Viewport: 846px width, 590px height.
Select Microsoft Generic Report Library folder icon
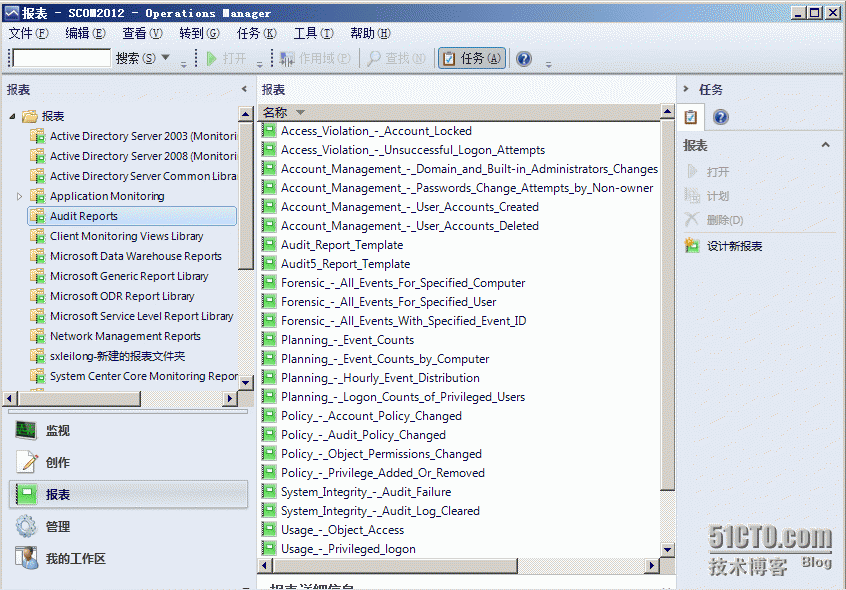click(x=38, y=276)
